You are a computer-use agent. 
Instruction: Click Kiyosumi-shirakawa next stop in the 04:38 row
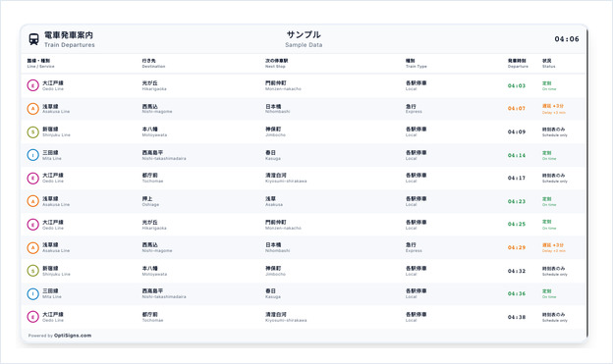pyautogui.click(x=286, y=317)
